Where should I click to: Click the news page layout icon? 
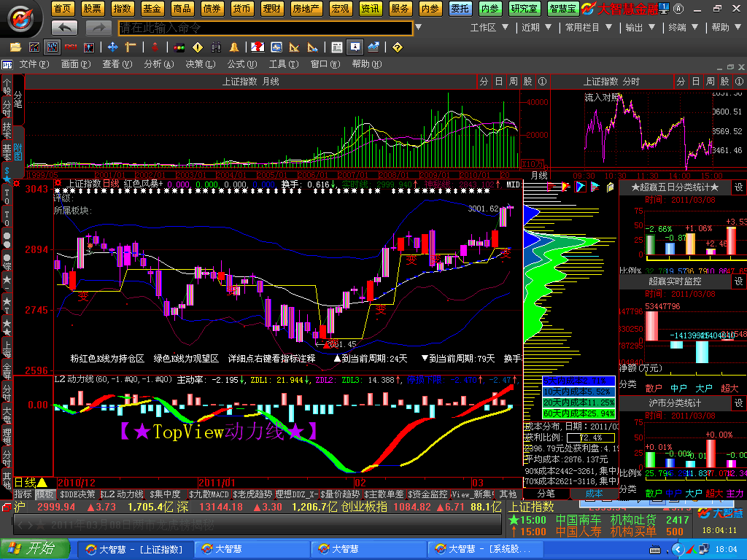337,47
